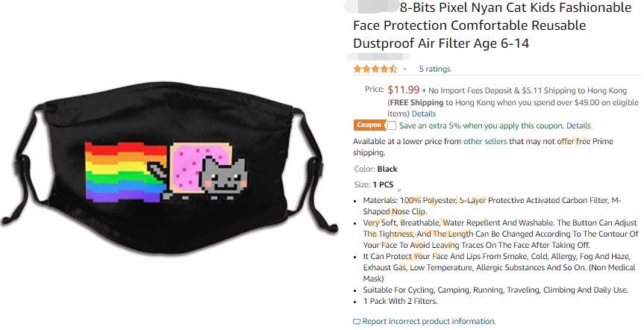Screen dimensions: 644x330
Task: Click the Color: Black label
Action: tap(375, 169)
